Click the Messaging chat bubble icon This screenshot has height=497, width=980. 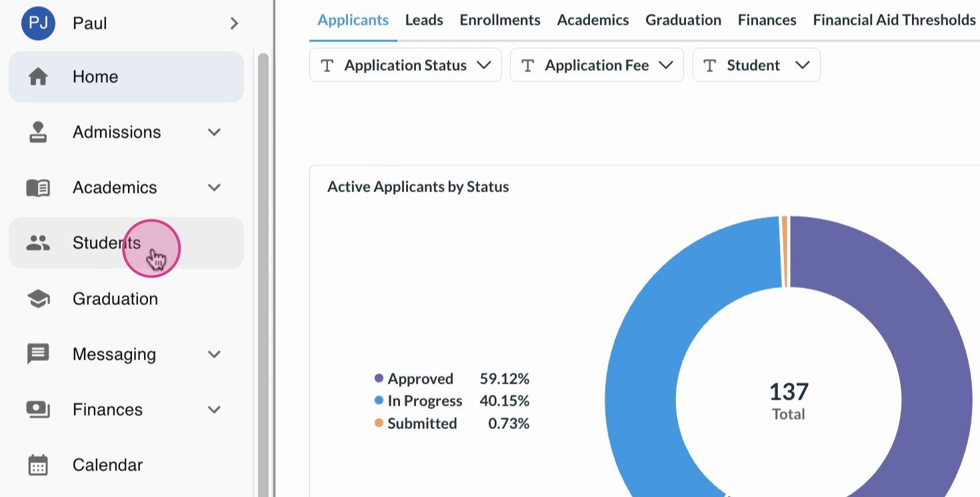click(x=38, y=354)
